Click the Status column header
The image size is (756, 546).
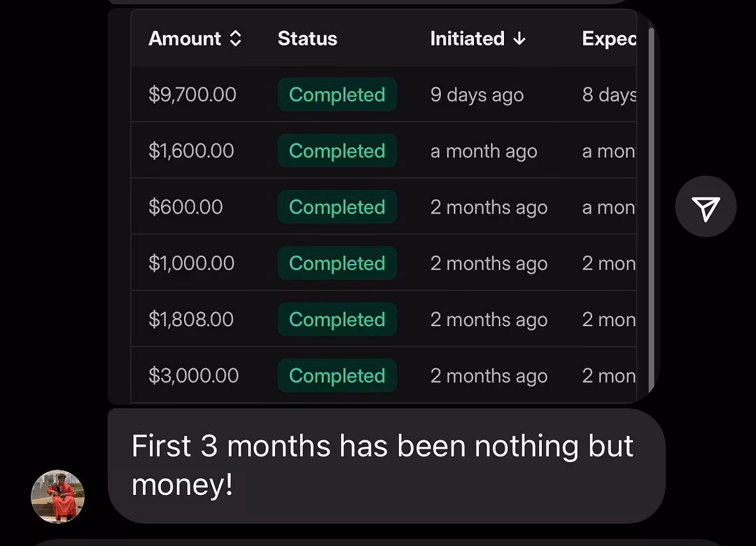coord(307,38)
